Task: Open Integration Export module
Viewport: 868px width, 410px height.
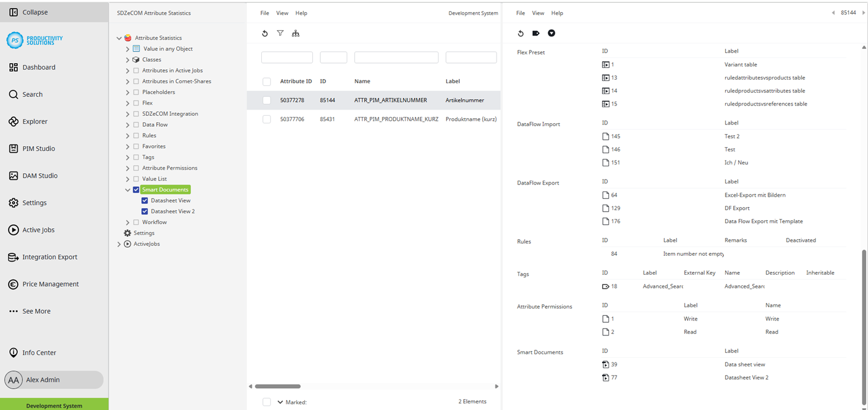Action: pyautogui.click(x=49, y=257)
